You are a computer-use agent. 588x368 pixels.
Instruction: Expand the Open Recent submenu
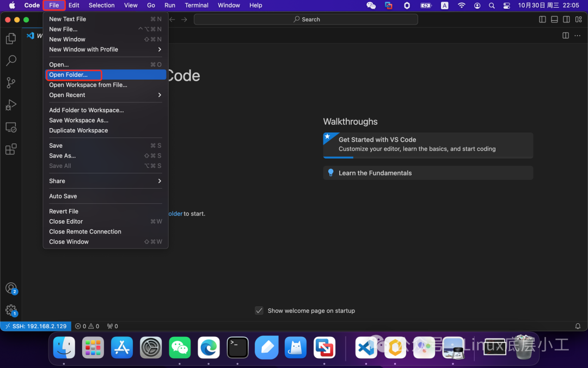106,95
